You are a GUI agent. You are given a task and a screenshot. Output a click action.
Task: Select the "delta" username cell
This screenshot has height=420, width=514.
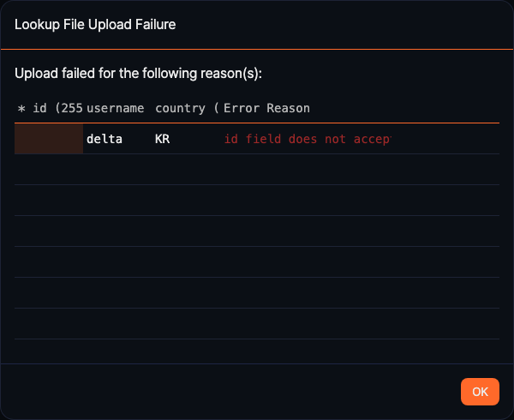pos(105,139)
